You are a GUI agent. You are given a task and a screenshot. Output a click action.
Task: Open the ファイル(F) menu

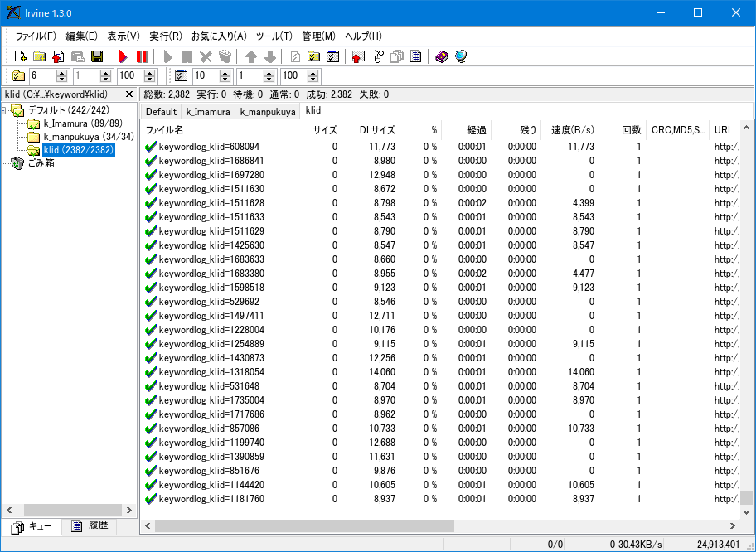tap(36, 36)
